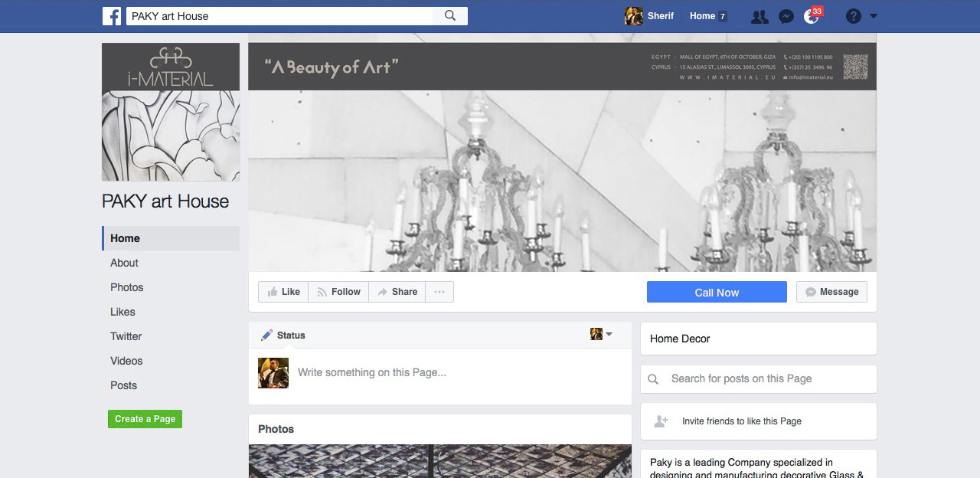The width and height of the screenshot is (980, 478).
Task: Click the search icon in page posts search
Action: [653, 378]
